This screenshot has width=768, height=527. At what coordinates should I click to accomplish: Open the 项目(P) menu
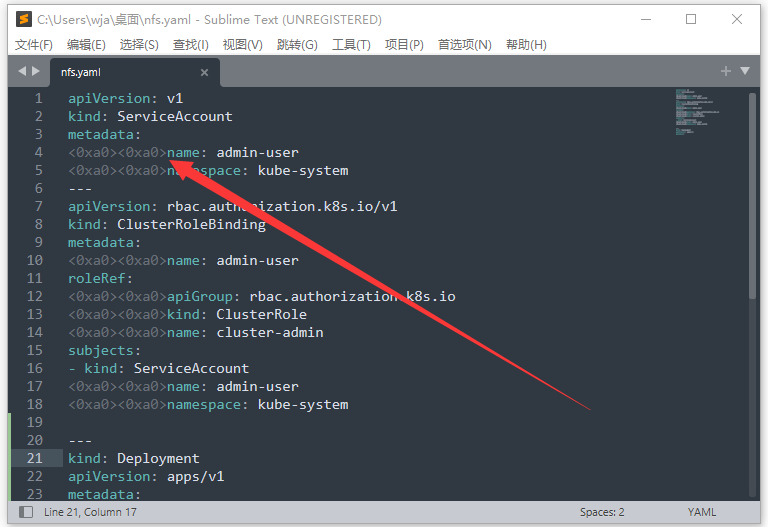[404, 45]
